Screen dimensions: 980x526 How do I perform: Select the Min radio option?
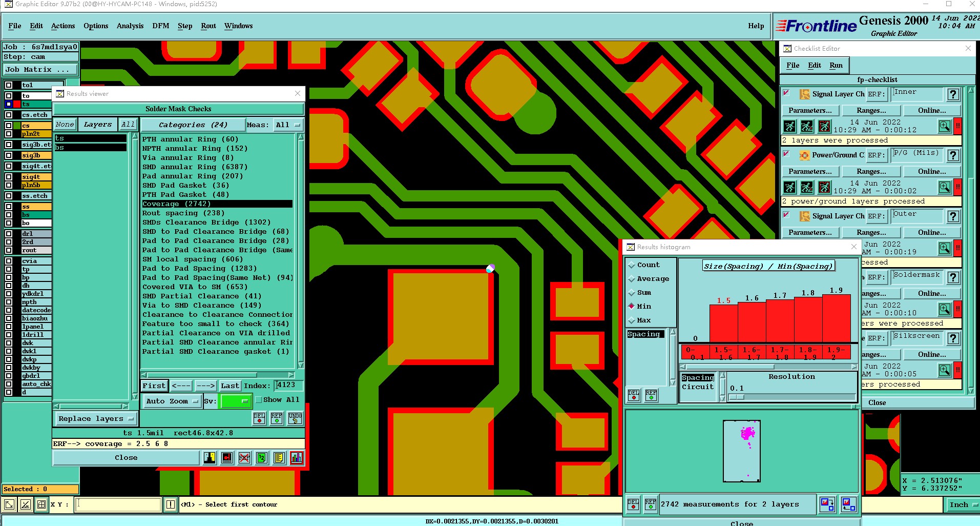point(632,307)
